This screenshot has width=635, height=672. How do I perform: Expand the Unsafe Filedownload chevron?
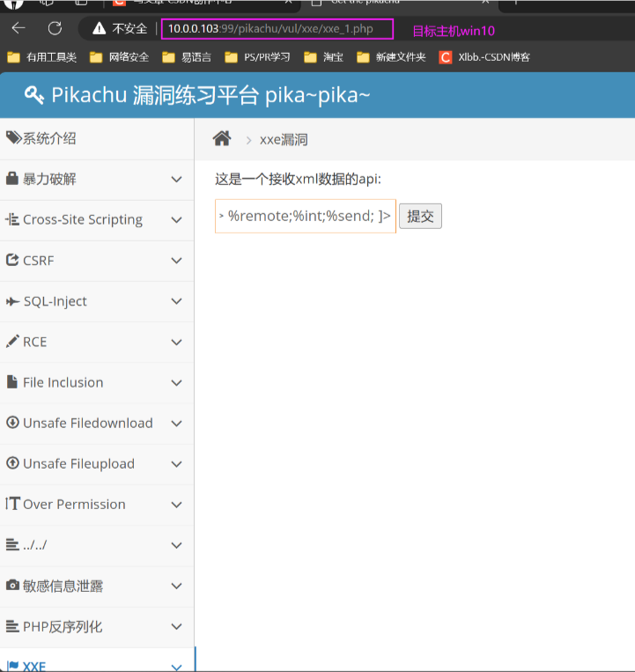coord(176,424)
